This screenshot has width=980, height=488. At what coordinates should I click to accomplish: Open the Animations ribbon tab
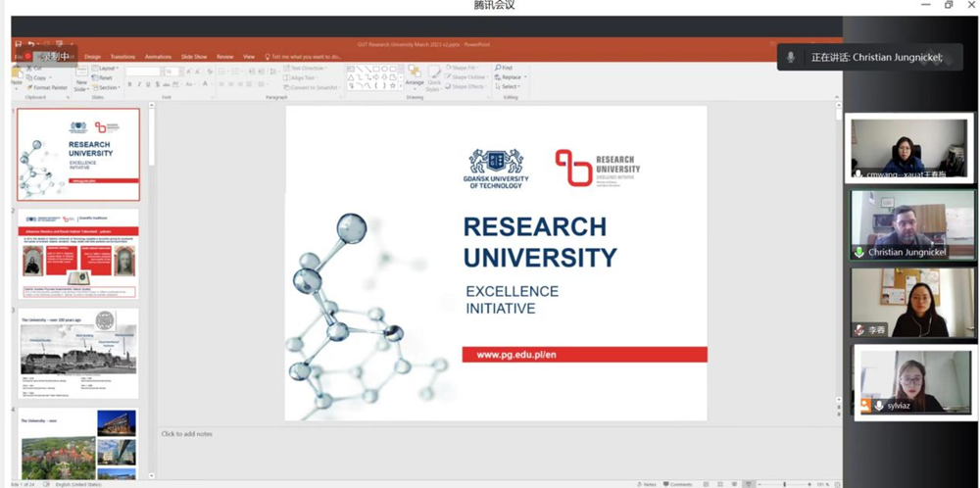(158, 57)
